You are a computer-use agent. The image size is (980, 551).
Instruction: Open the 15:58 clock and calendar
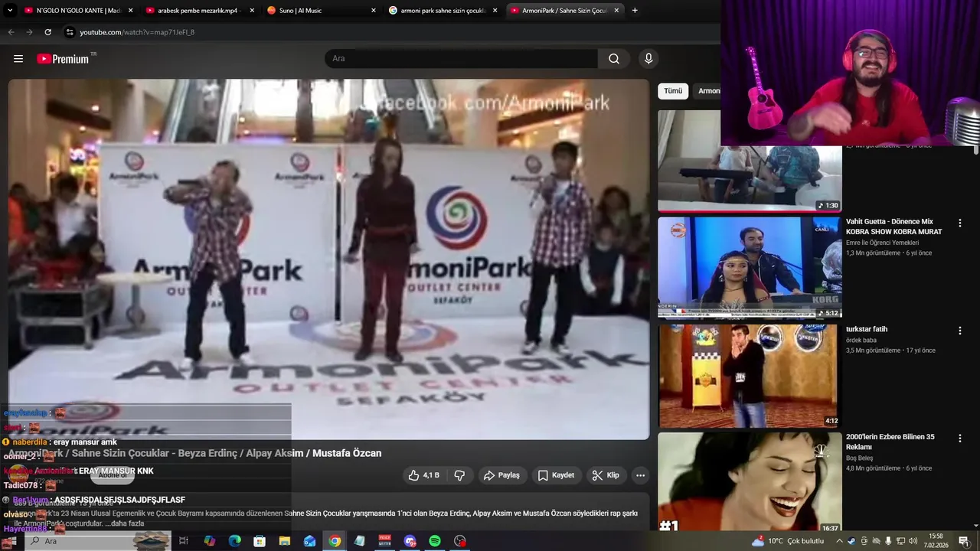[x=936, y=541]
